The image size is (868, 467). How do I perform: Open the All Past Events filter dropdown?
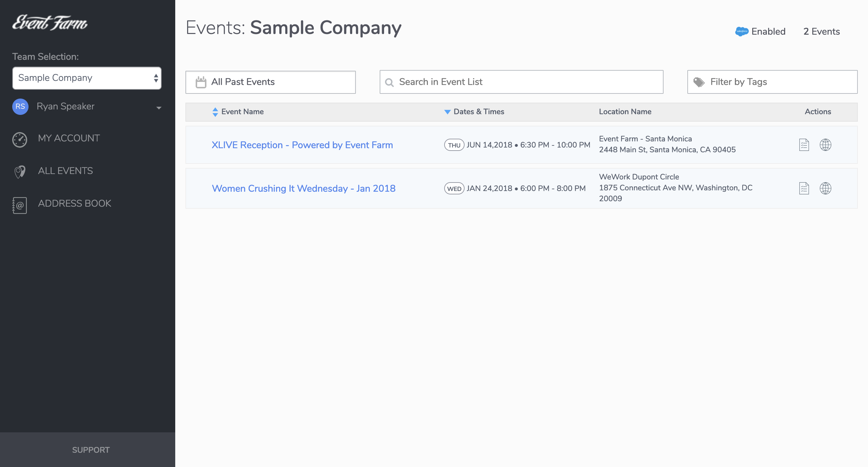click(271, 82)
